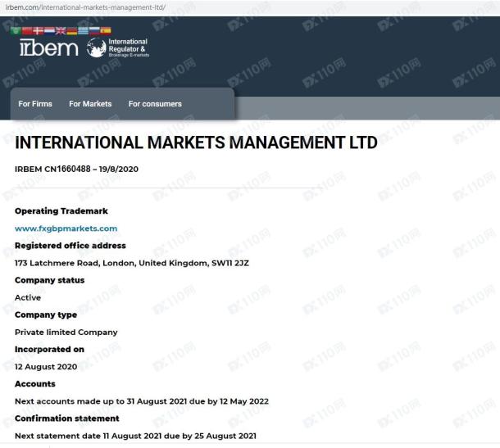
Task: Click the irbem logo
Action: [49, 48]
